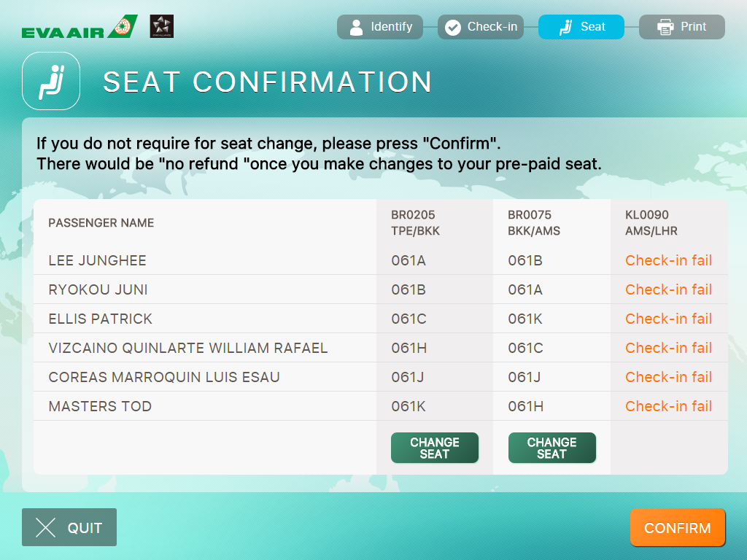Select passenger row LEE JUNGHEE
The width and height of the screenshot is (747, 560).
(x=97, y=260)
